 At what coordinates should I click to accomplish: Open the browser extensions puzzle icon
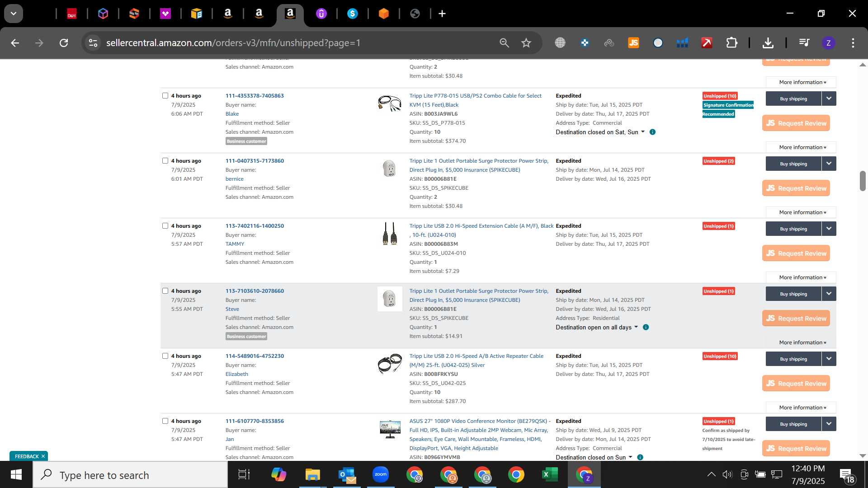pyautogui.click(x=731, y=43)
